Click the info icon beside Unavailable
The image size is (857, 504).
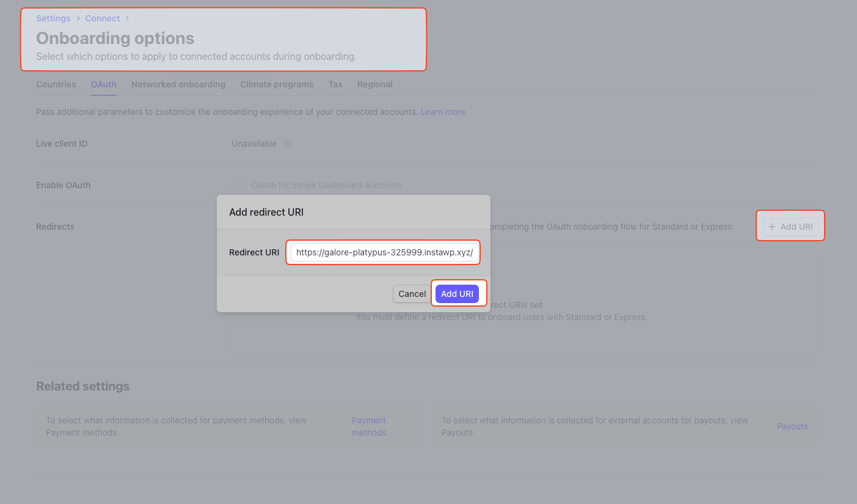(x=288, y=144)
